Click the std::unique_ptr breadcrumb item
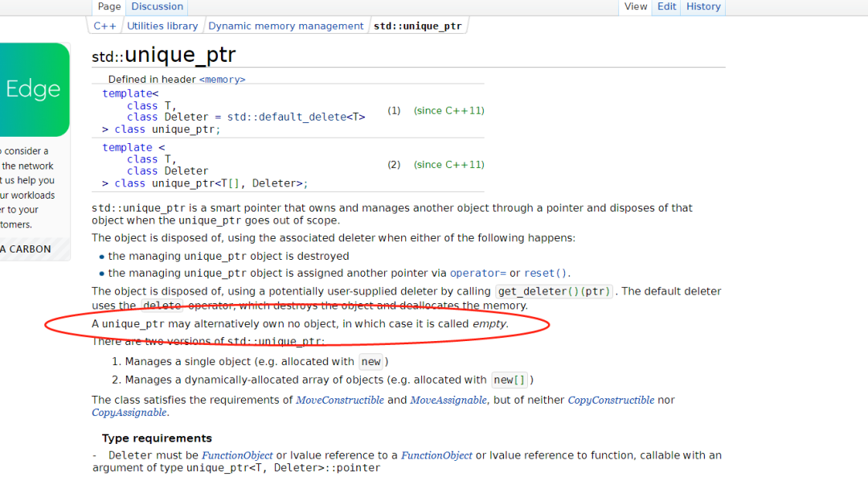The height and width of the screenshot is (481, 868). click(417, 26)
